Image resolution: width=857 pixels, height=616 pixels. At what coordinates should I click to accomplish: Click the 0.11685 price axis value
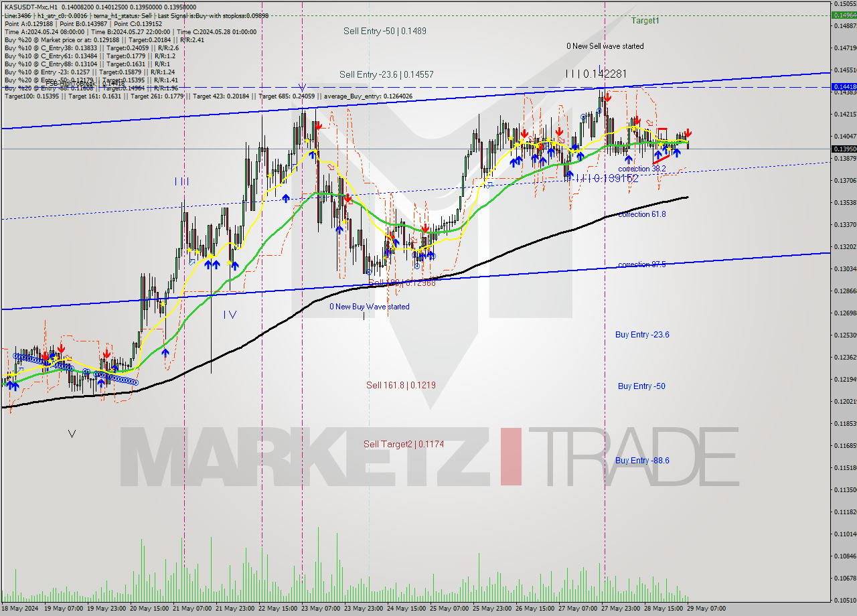pos(845,445)
